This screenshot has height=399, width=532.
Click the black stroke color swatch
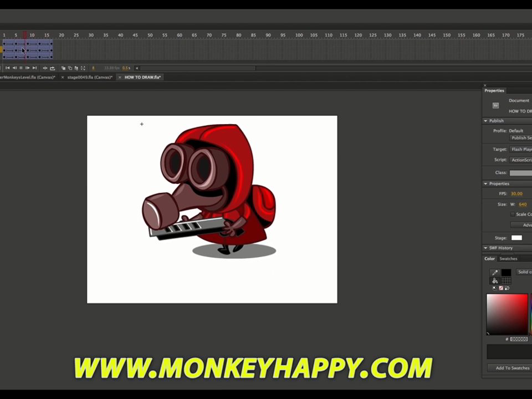tap(506, 273)
